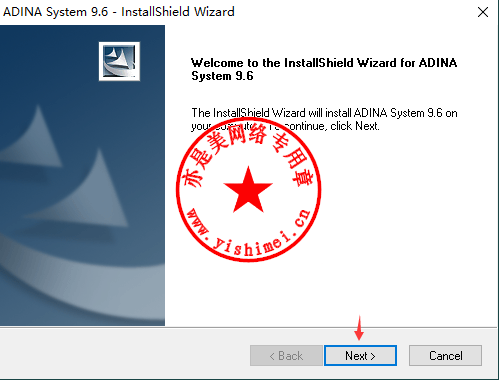Select the 'click Next' instruction paragraph
Image resolution: width=499 pixels, height=380 pixels.
coord(324,119)
